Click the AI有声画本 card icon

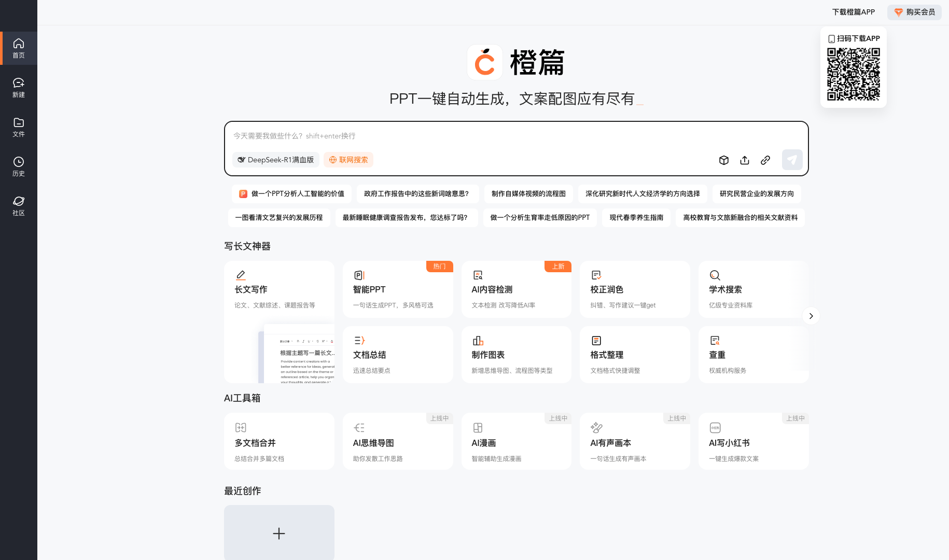pos(596,428)
